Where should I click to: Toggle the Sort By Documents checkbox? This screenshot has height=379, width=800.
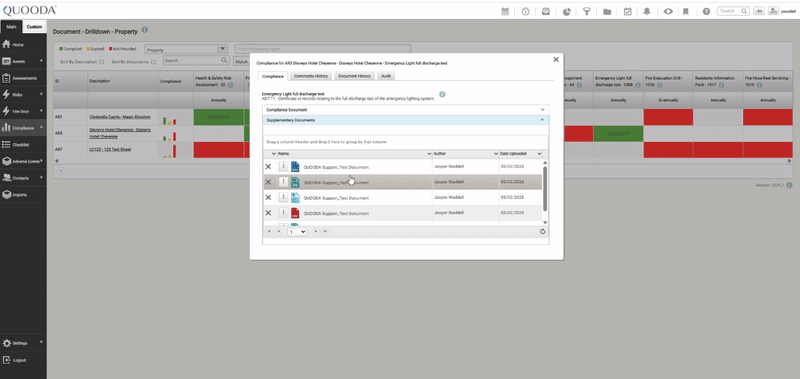[x=154, y=62]
